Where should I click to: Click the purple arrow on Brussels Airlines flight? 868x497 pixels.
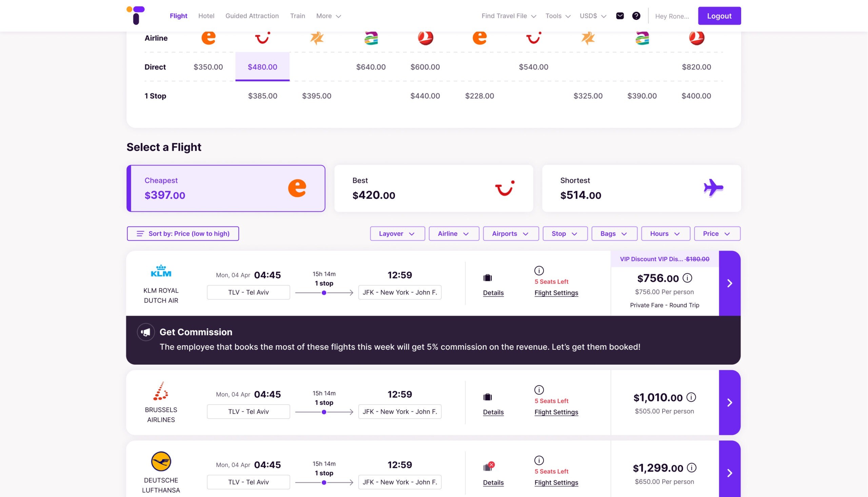[729, 402]
